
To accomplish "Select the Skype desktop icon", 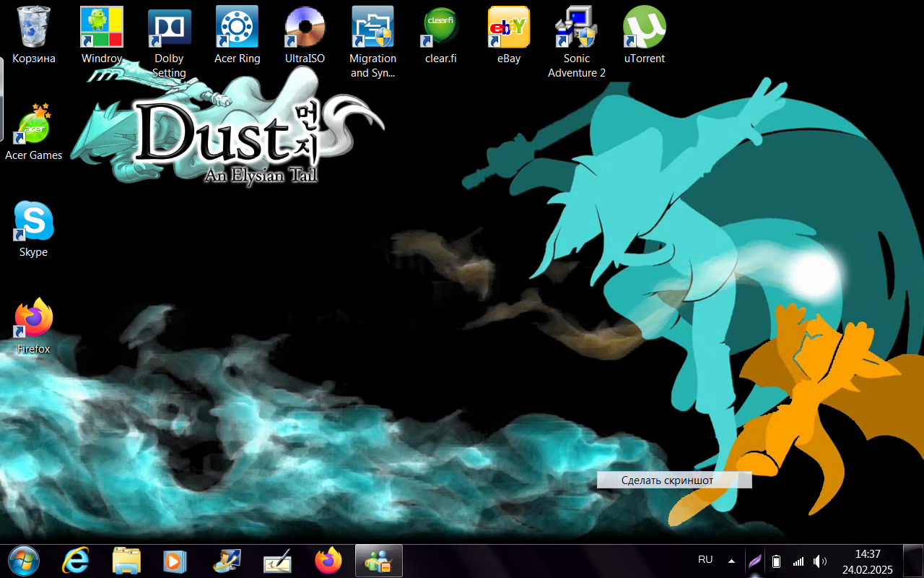I will pyautogui.click(x=34, y=228).
